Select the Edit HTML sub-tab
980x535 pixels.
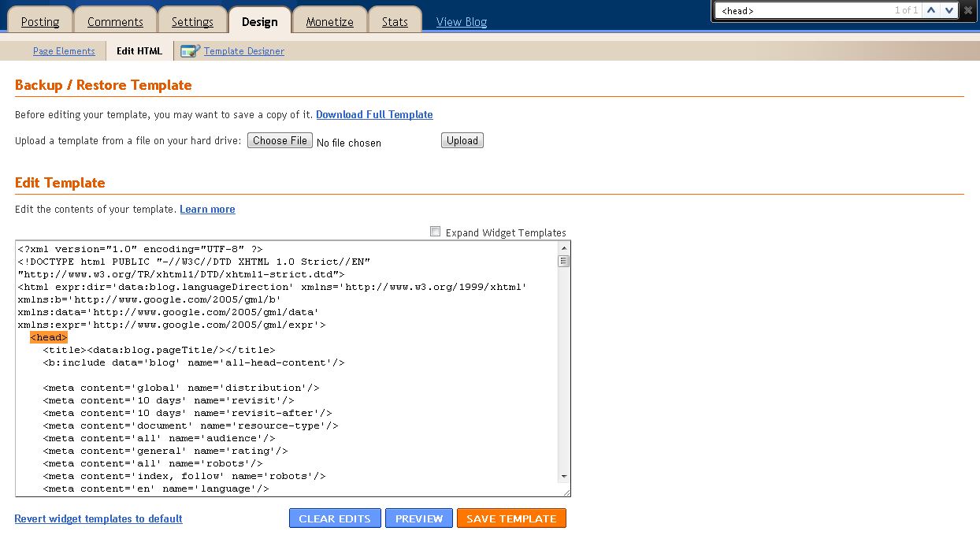coord(139,51)
